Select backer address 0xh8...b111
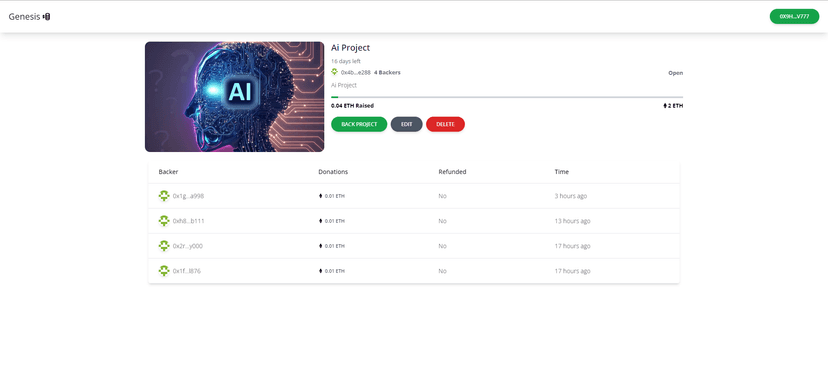 click(189, 221)
